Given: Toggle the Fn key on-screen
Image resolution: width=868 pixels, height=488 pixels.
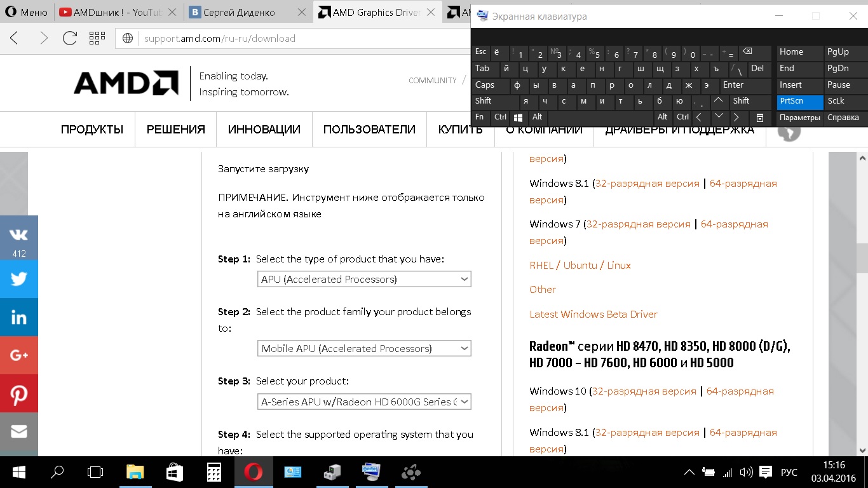Looking at the screenshot, I should [482, 117].
